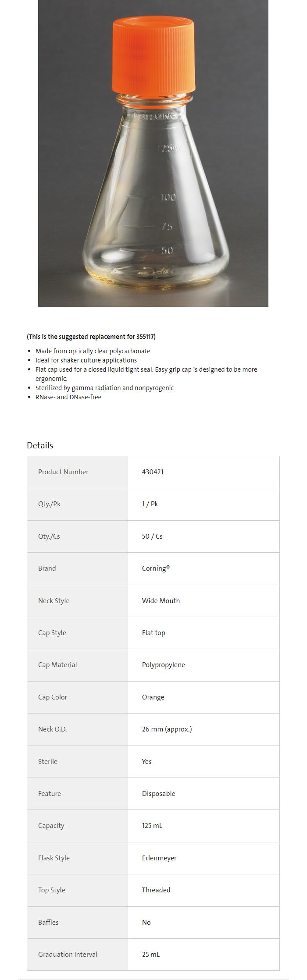Select the optically clear polycarbonate bullet
The height and width of the screenshot is (980, 307).
pyautogui.click(x=93, y=351)
